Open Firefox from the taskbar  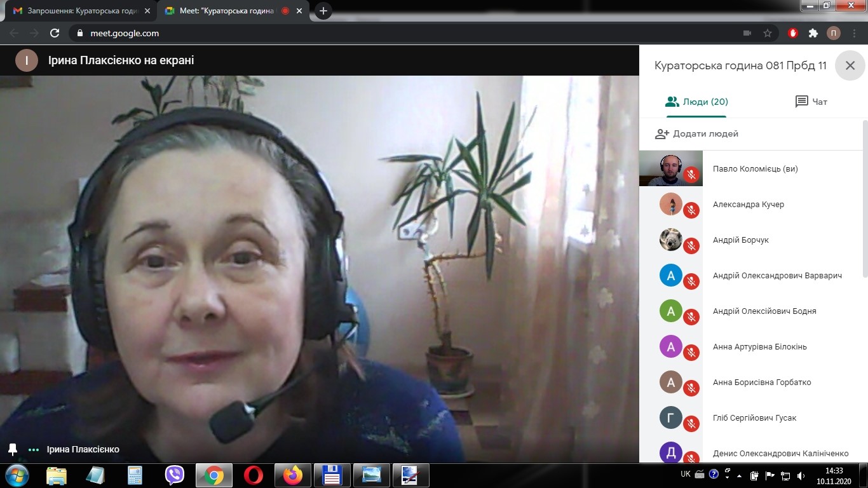293,475
